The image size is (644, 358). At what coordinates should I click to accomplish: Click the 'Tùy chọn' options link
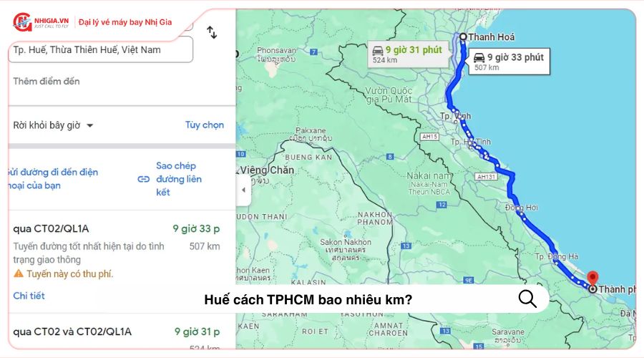click(x=205, y=125)
